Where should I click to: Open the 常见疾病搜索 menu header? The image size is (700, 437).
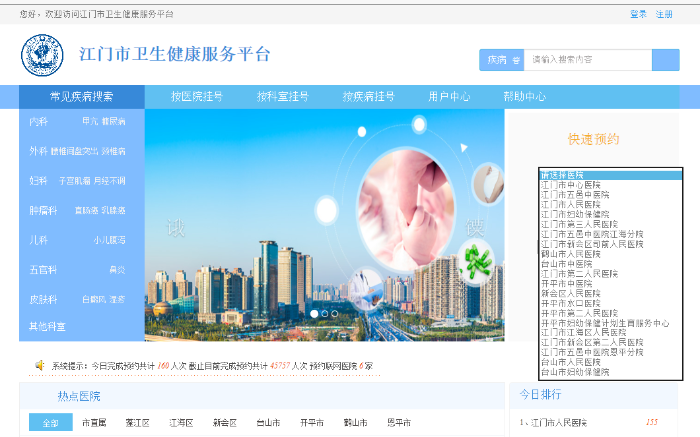click(82, 96)
